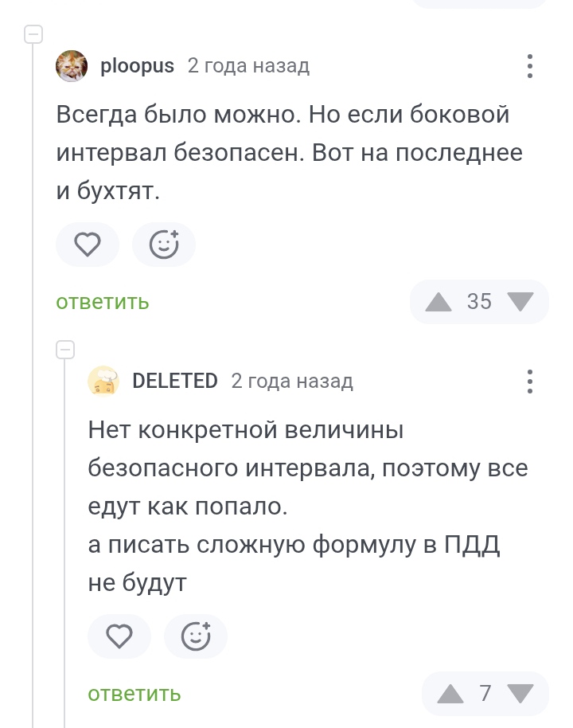This screenshot has height=728, width=573.
Task: Open ploopus username profile link
Action: pos(138,66)
